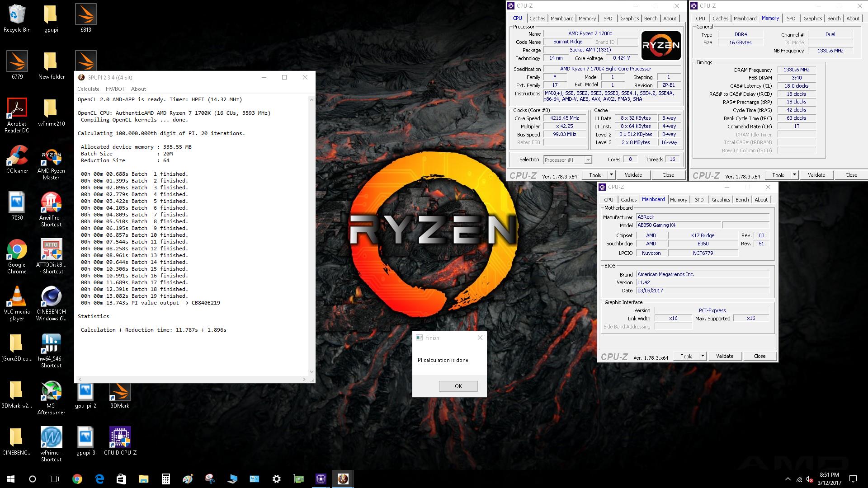868x488 pixels.
Task: Open About tab in CPU-Z Memory window
Action: pyautogui.click(x=853, y=19)
